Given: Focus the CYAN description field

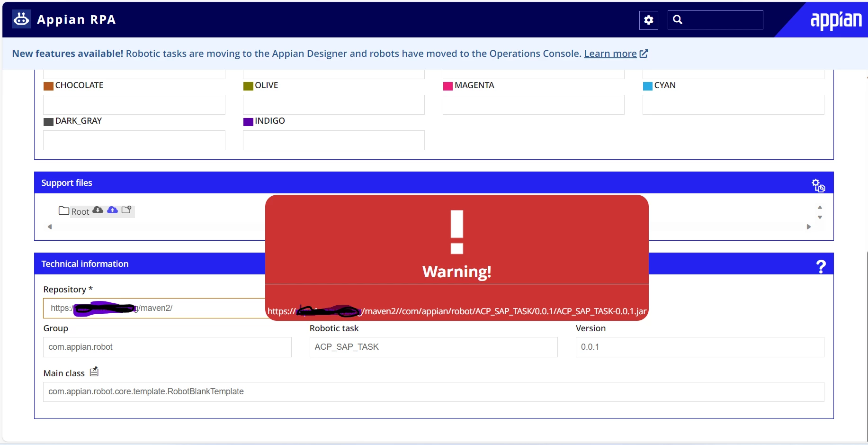Looking at the screenshot, I should click(x=734, y=105).
